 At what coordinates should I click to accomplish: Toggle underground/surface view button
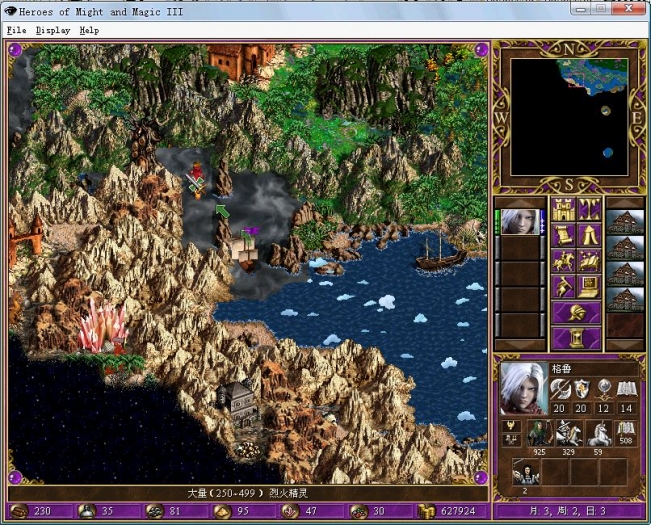click(x=589, y=209)
